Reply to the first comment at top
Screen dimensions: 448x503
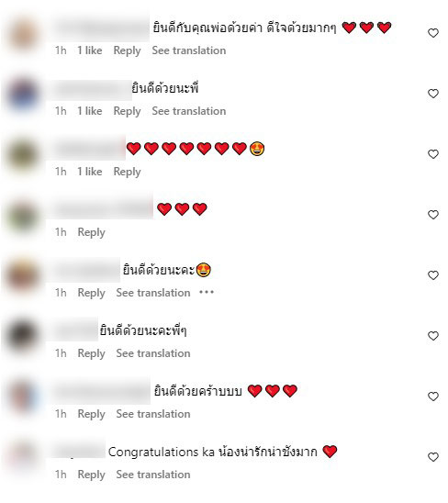point(127,50)
